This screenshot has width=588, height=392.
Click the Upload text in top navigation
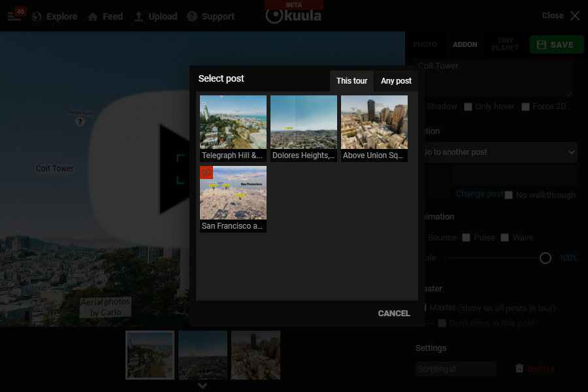click(x=163, y=16)
